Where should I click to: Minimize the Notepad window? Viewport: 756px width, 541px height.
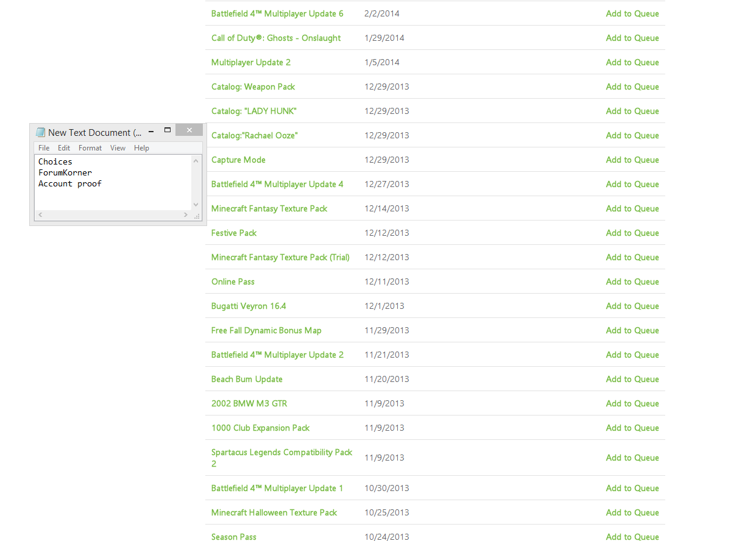coord(151,130)
